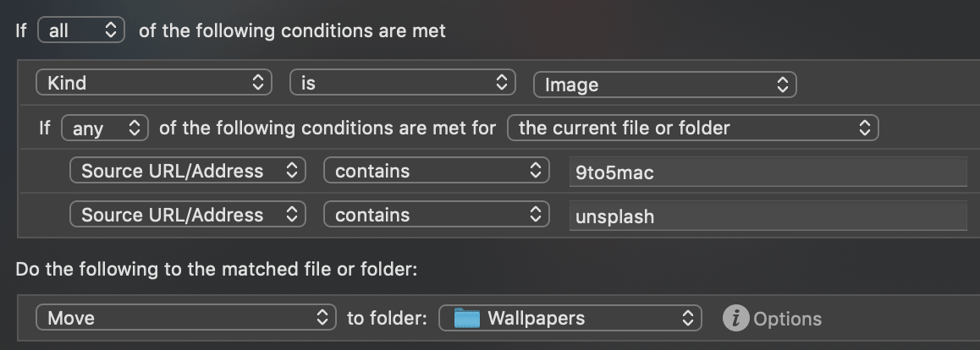Open Source URL/Address dropdown in 9to5mac row
The image size is (980, 350).
pos(187,172)
